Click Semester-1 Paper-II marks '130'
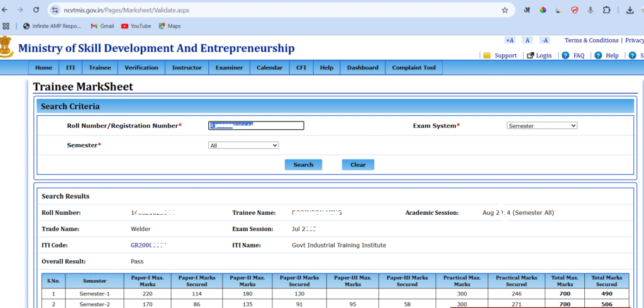Image resolution: width=644 pixels, height=308 pixels. [x=299, y=294]
